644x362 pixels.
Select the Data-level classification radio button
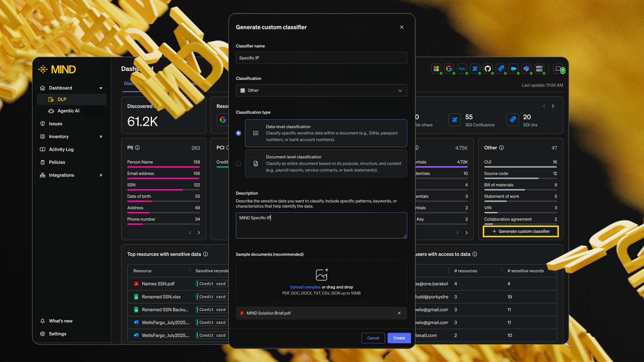coord(239,133)
